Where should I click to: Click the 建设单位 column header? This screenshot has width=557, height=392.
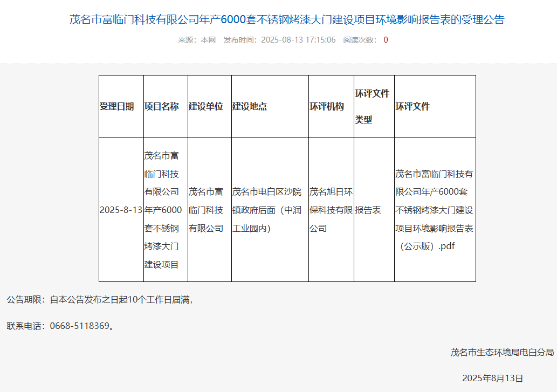click(205, 106)
